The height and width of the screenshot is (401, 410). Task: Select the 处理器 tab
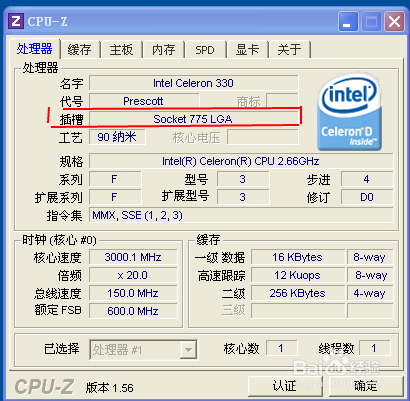pos(35,49)
